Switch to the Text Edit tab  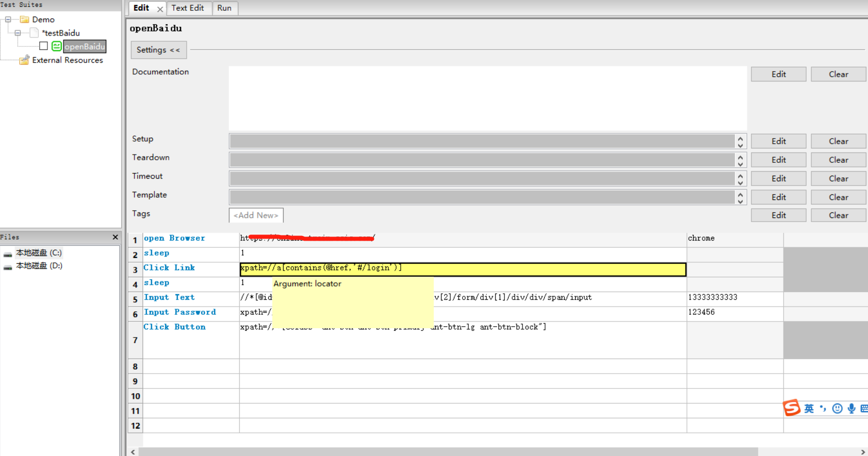tap(188, 8)
